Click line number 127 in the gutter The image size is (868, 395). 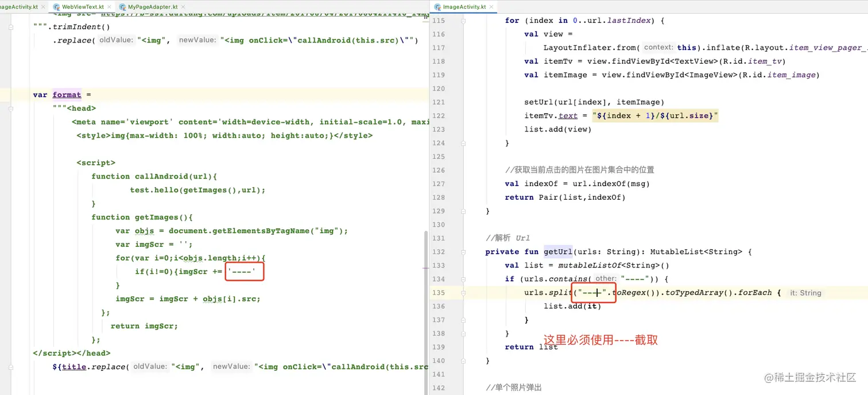(x=438, y=184)
